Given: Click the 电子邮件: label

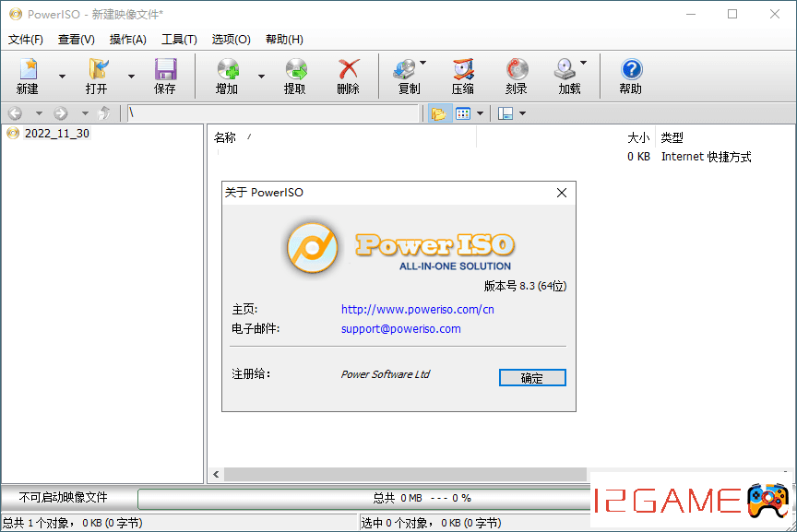Looking at the screenshot, I should click(x=256, y=329).
